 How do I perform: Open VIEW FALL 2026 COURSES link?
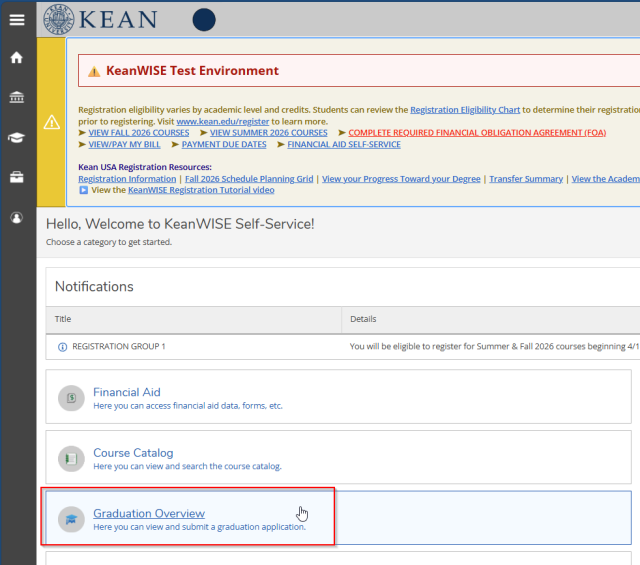tap(139, 133)
